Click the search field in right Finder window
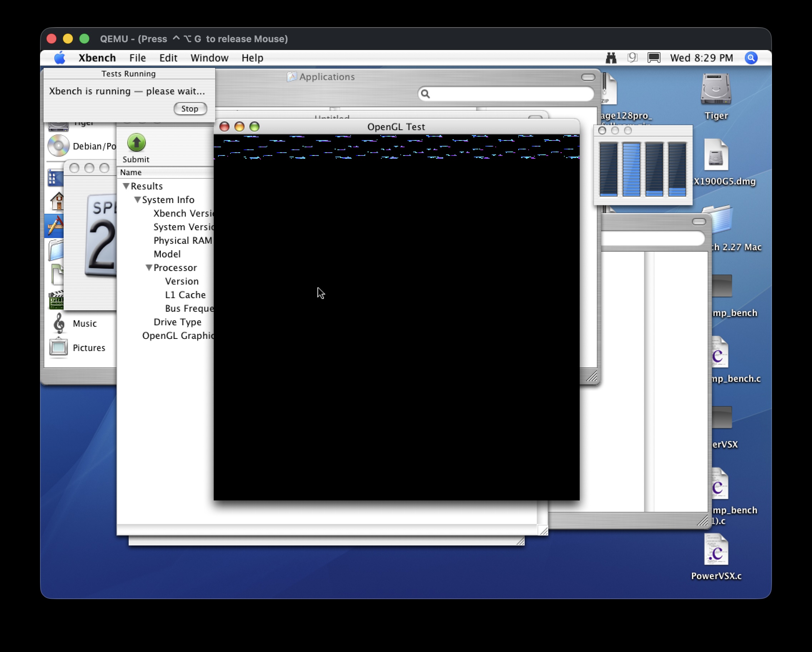The image size is (812, 652). pos(653,238)
